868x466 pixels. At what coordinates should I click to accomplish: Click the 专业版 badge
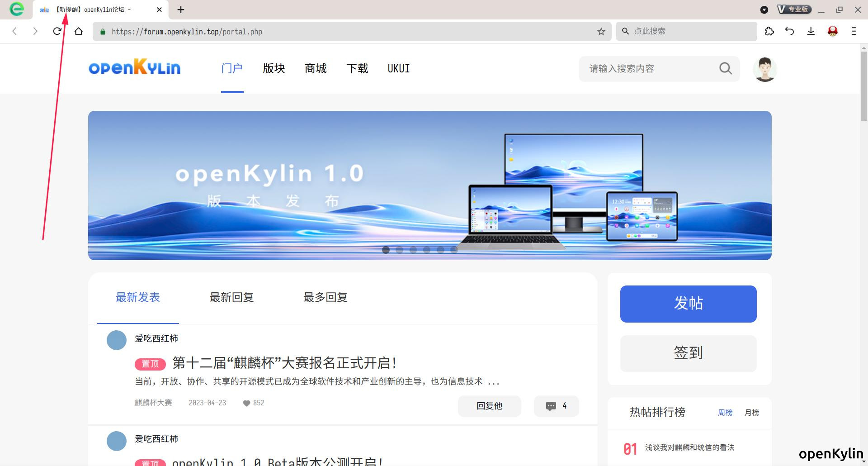tap(794, 9)
